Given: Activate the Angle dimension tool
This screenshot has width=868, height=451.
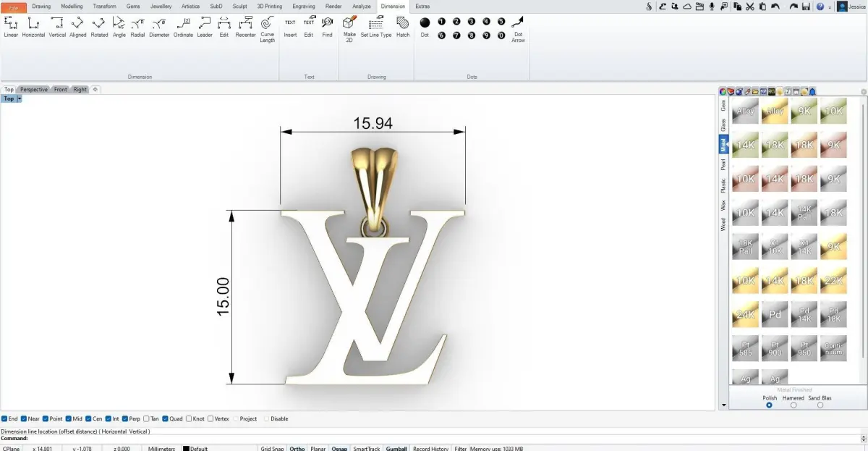Looking at the screenshot, I should point(119,28).
